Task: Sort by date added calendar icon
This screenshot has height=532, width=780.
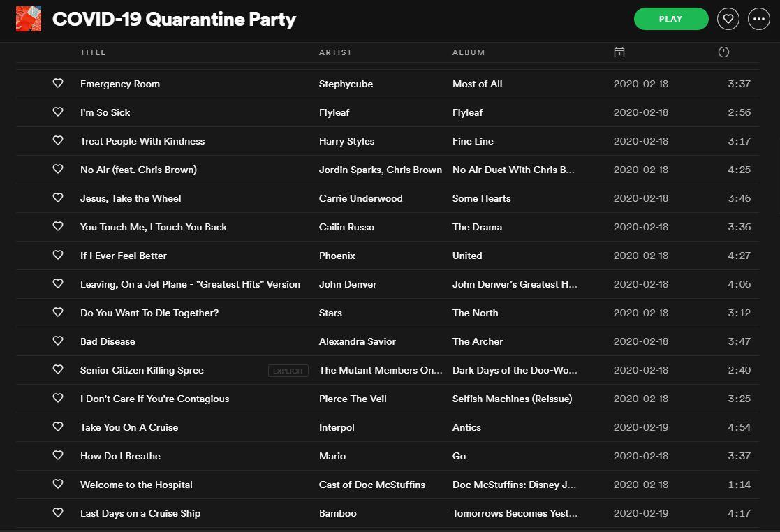Action: [x=619, y=52]
